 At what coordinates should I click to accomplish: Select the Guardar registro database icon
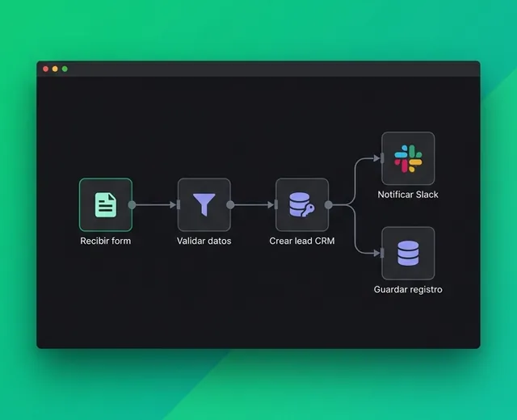pos(408,253)
